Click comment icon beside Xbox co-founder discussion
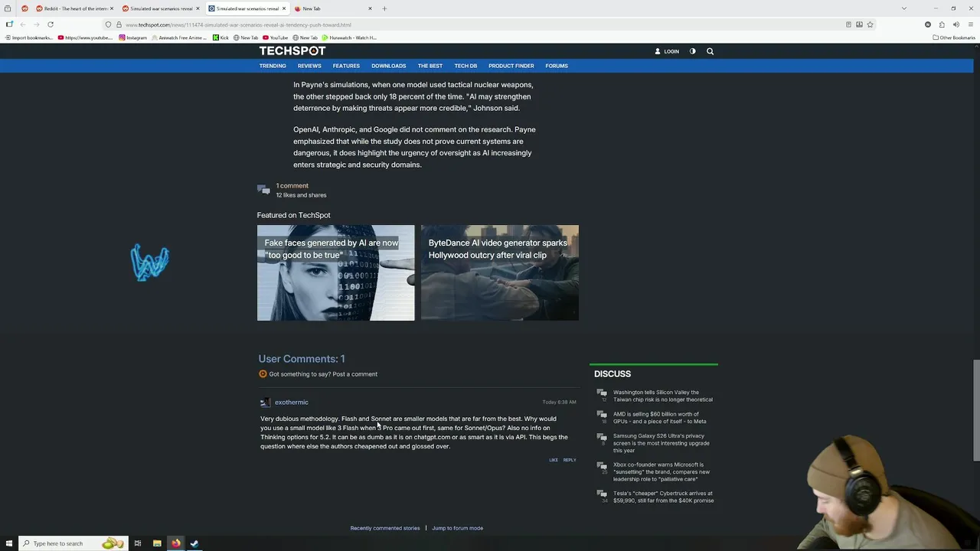The image size is (980, 551). pyautogui.click(x=602, y=466)
